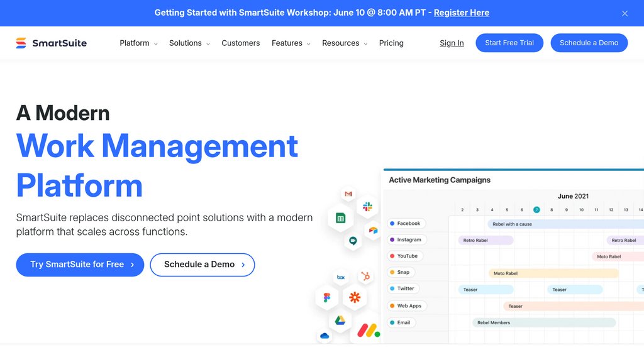Go to the Pricing page
The image size is (644, 362).
(391, 43)
